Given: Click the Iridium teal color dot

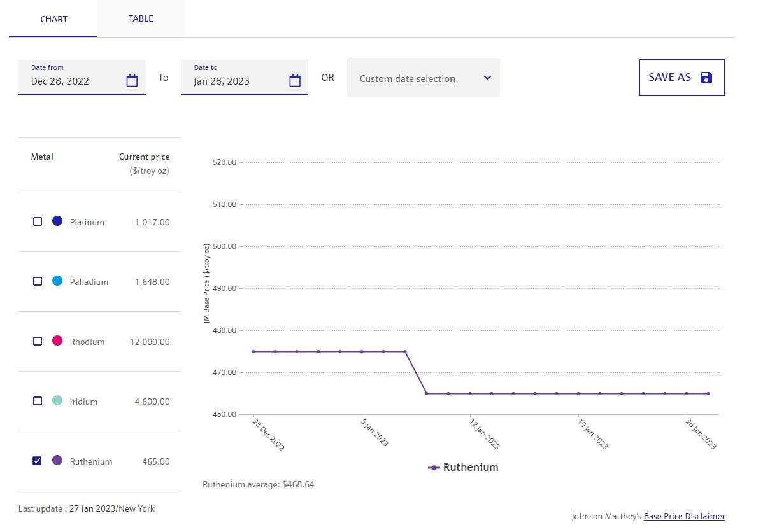Looking at the screenshot, I should [57, 401].
